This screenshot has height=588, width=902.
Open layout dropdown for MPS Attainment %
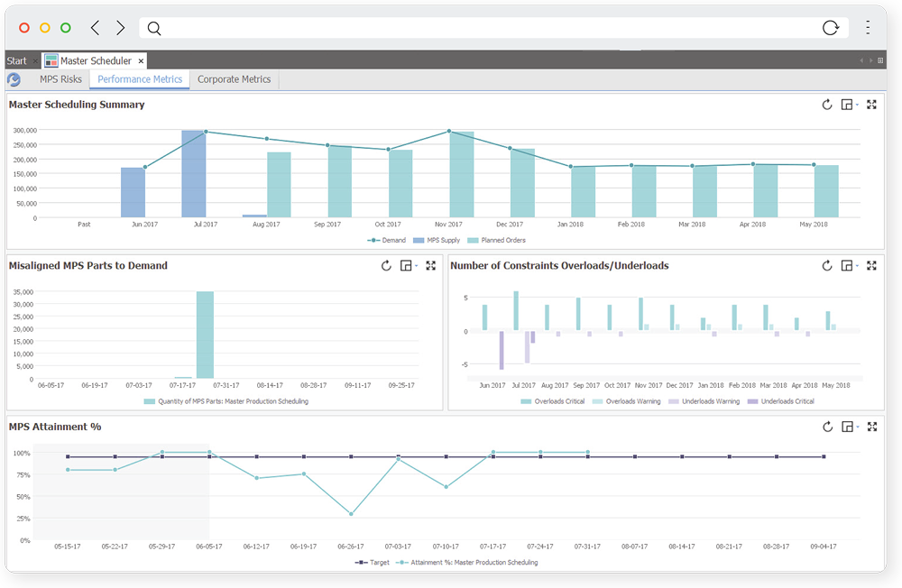coord(849,427)
